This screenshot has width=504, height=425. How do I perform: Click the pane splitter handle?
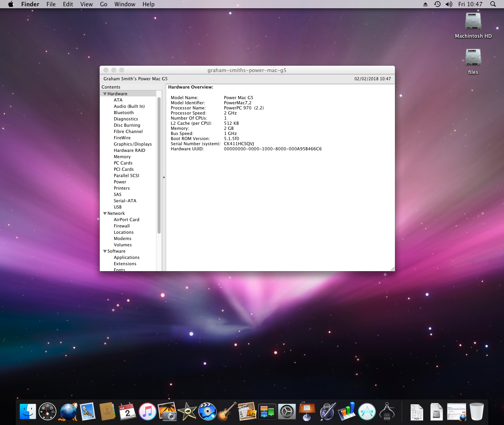point(164,177)
